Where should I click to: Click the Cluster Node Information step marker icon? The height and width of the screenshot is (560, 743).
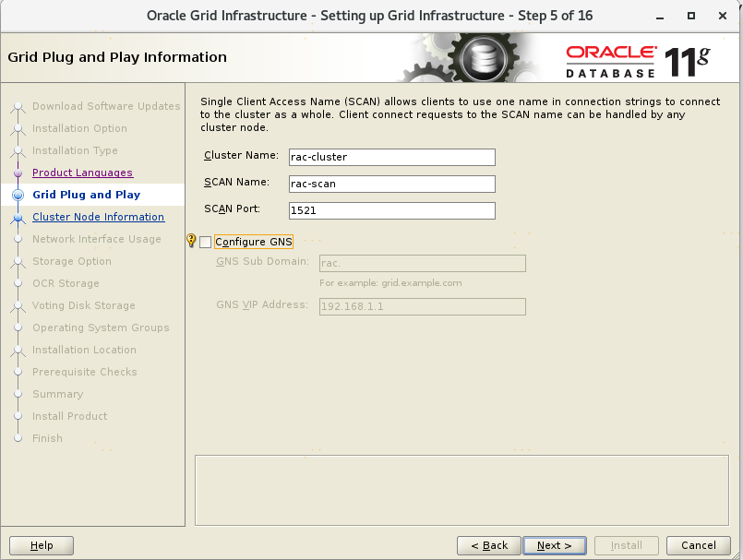(18, 218)
